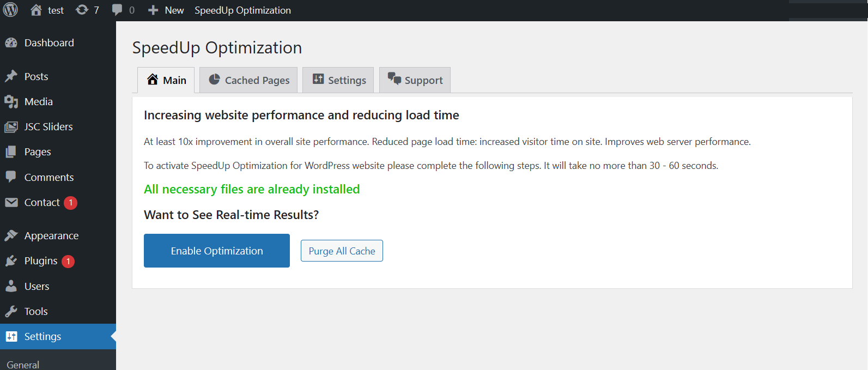Screen dimensions: 868x370
Task: Click the Pages icon in sidebar
Action: (x=11, y=152)
